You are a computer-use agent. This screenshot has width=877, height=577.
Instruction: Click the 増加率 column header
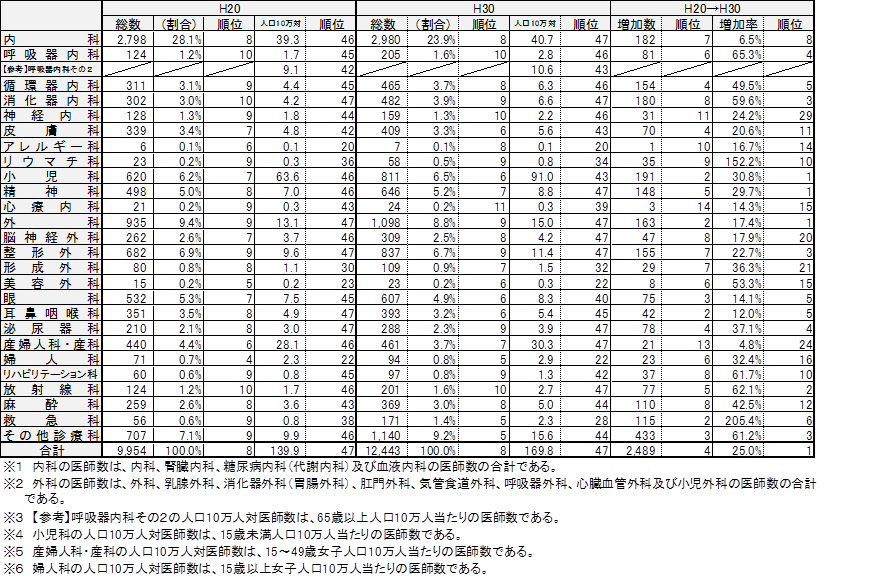click(x=741, y=23)
